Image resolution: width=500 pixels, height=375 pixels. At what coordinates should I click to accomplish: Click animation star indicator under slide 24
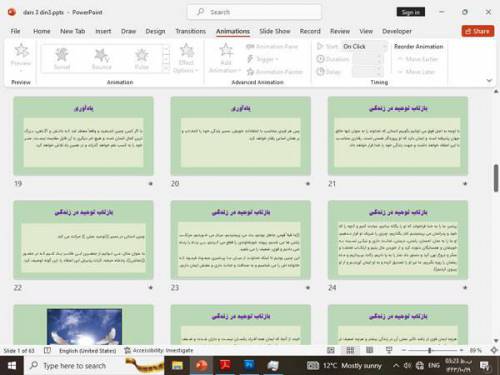[x=465, y=287]
